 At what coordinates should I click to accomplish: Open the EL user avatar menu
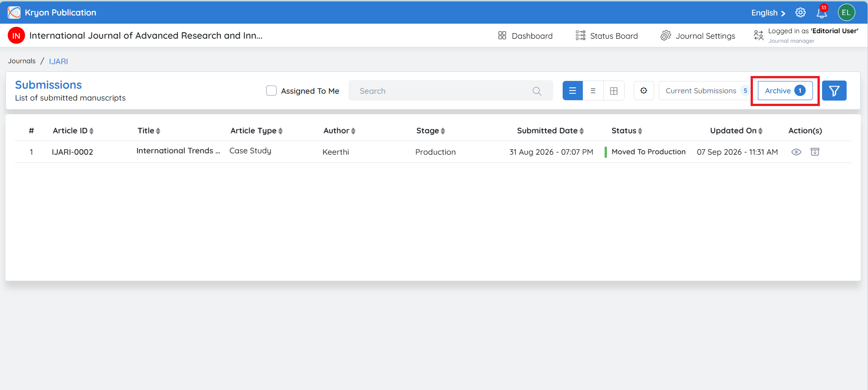pos(846,12)
